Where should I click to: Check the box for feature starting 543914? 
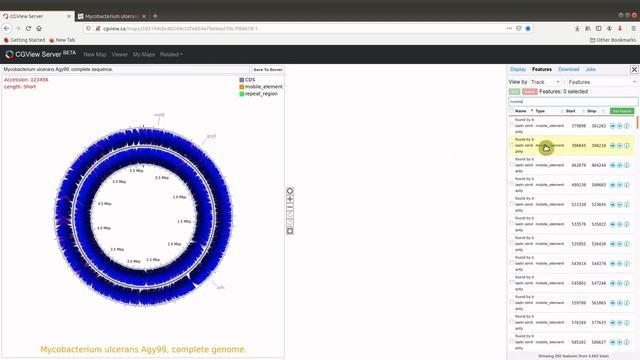511,263
